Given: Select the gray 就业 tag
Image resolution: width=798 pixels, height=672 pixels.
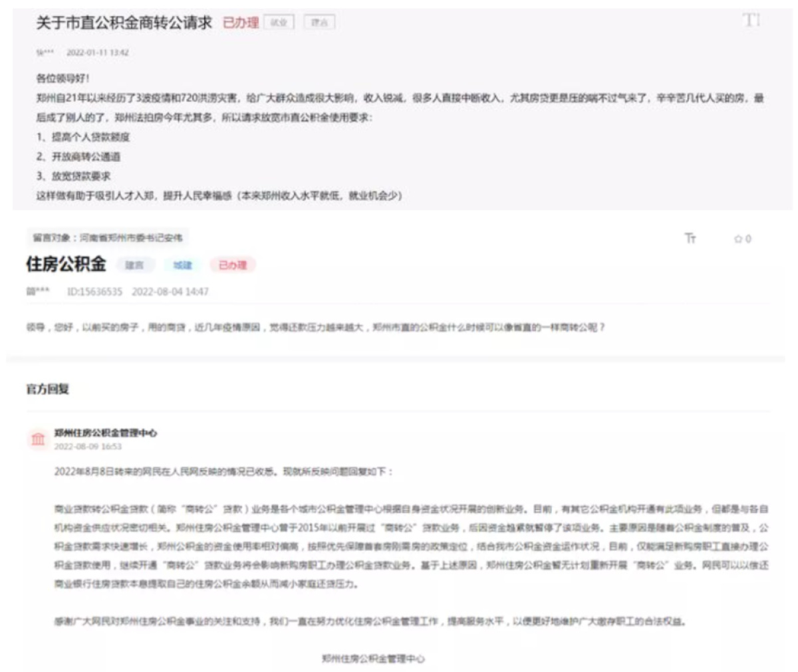Looking at the screenshot, I should pos(279,23).
